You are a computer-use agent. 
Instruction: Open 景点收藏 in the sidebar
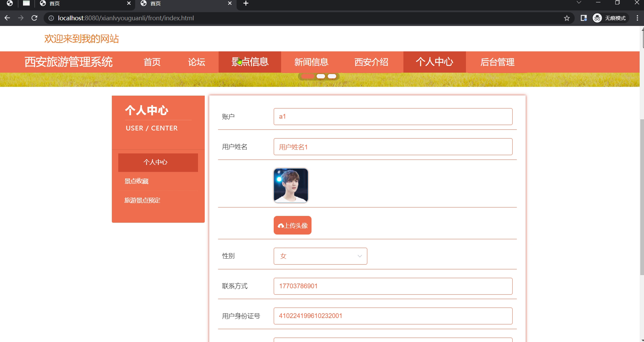click(x=158, y=181)
